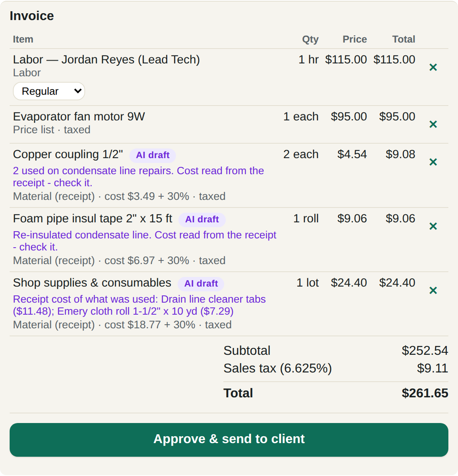Image resolution: width=458 pixels, height=476 pixels.
Task: Click the $24.40 price for shop supplies
Action: [349, 283]
